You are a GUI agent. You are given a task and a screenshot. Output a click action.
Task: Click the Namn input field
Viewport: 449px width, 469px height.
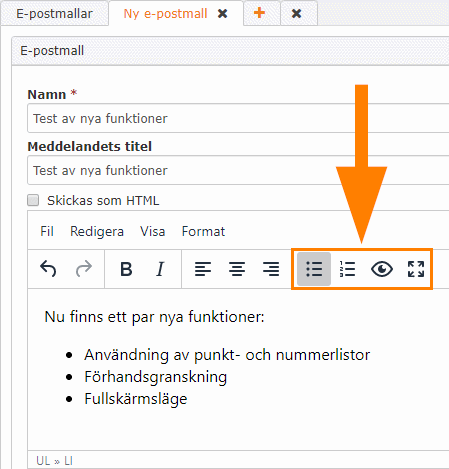(238, 118)
